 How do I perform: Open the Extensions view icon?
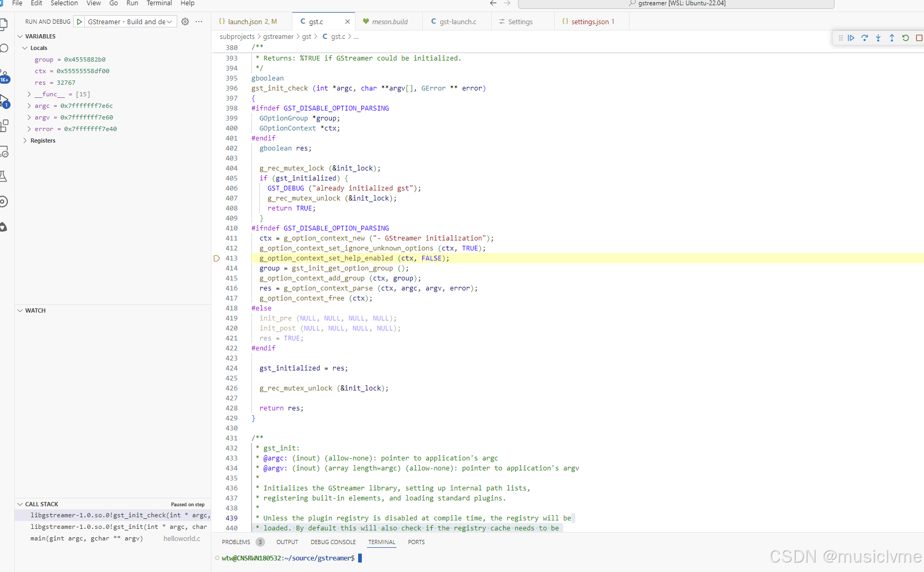pos(4,125)
